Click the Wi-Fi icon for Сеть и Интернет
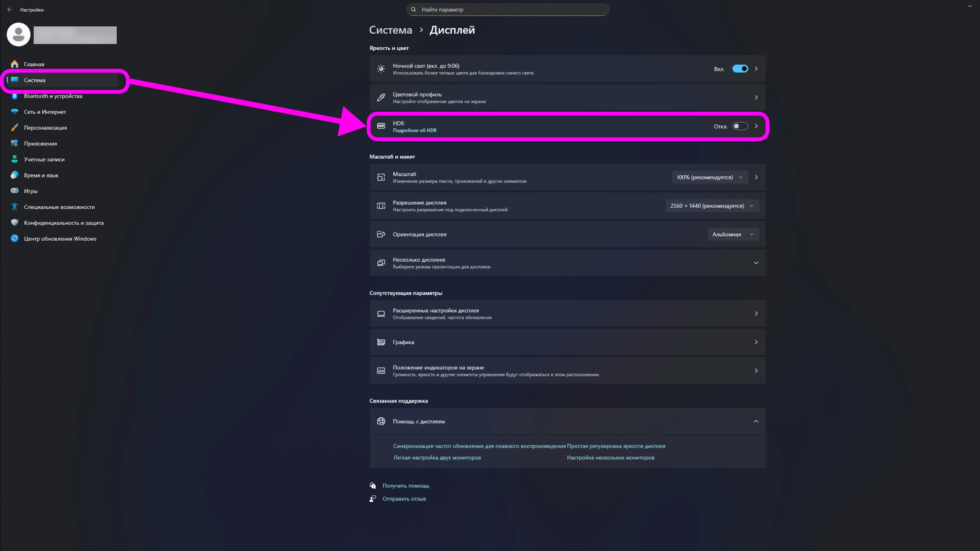Image resolution: width=980 pixels, height=551 pixels. pos(15,112)
